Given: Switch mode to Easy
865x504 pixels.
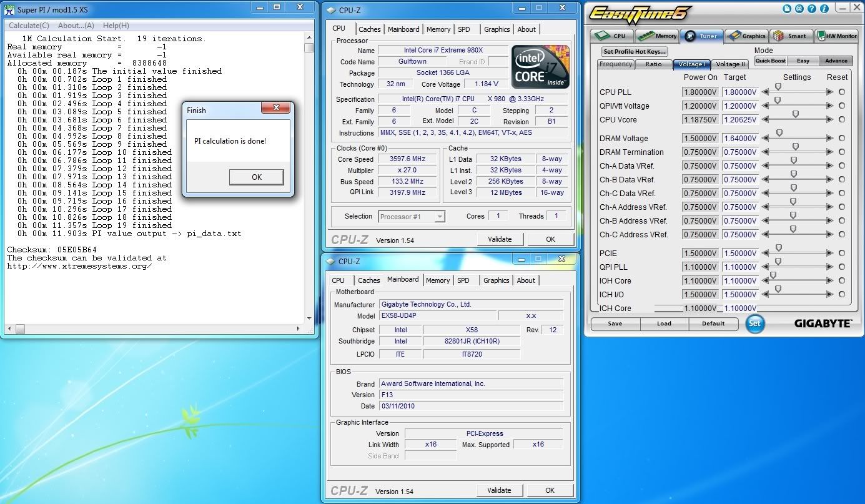Looking at the screenshot, I should pos(803,61).
